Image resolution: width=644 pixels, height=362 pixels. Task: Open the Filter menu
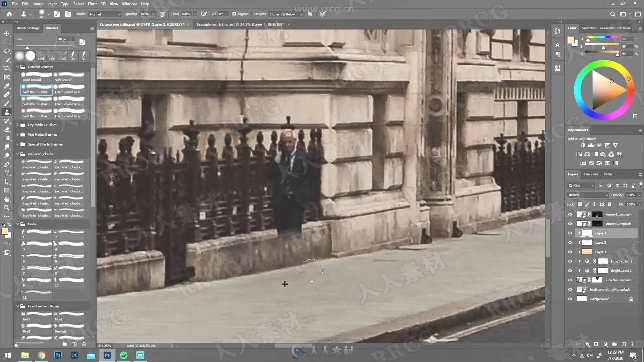(x=92, y=4)
